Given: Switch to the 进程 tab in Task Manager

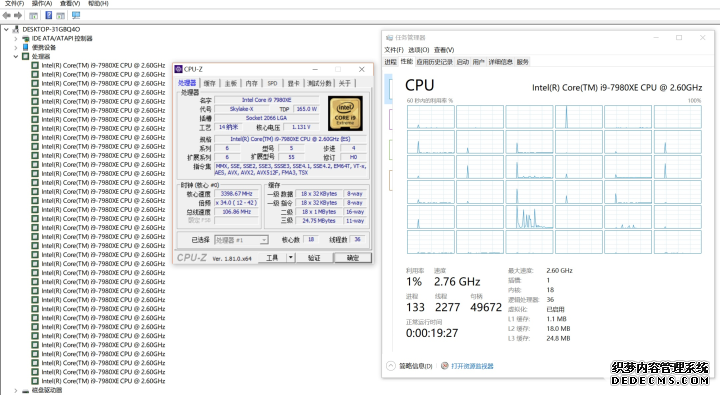Looking at the screenshot, I should coord(390,62).
